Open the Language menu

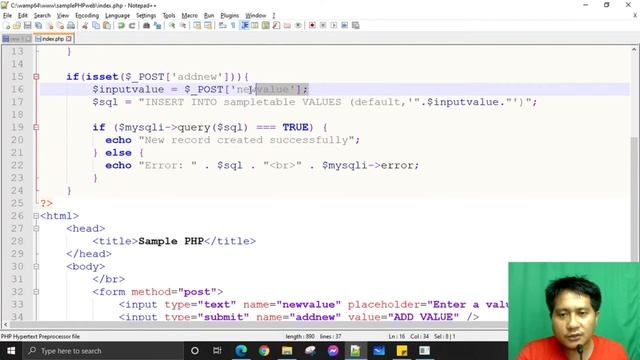pyautogui.click(x=117, y=16)
